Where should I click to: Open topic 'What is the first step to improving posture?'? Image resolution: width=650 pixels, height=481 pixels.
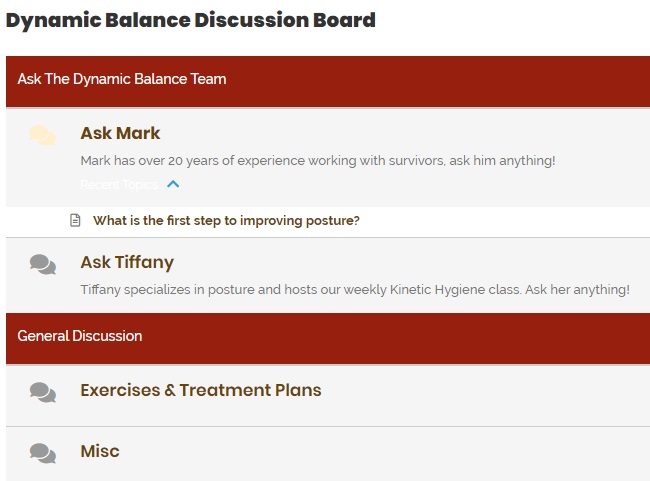coord(226,220)
